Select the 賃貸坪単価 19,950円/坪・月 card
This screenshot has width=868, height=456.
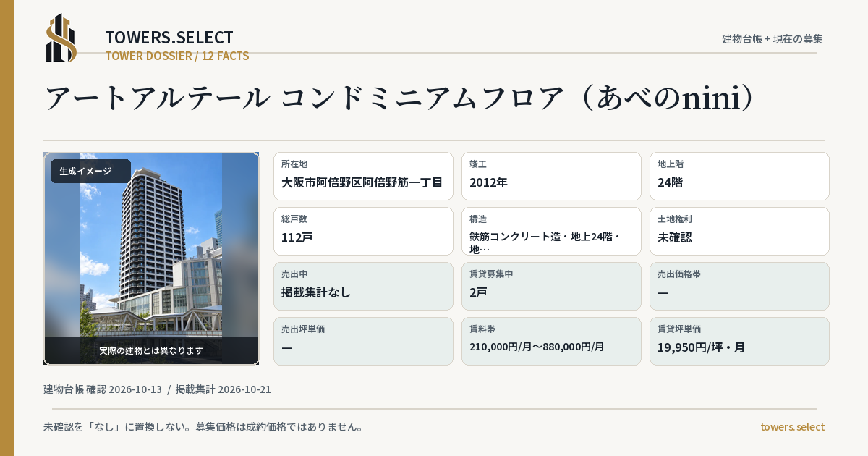pyautogui.click(x=739, y=341)
